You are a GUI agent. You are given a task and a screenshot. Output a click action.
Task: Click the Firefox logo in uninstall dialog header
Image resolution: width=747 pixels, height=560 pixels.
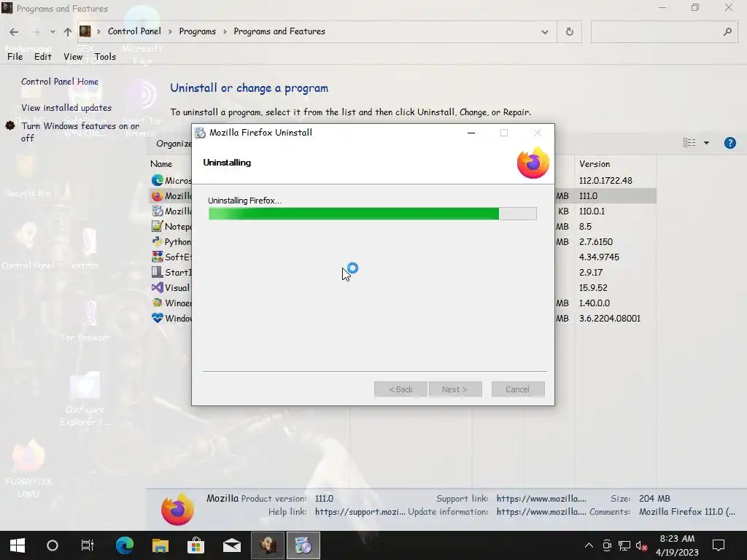533,163
